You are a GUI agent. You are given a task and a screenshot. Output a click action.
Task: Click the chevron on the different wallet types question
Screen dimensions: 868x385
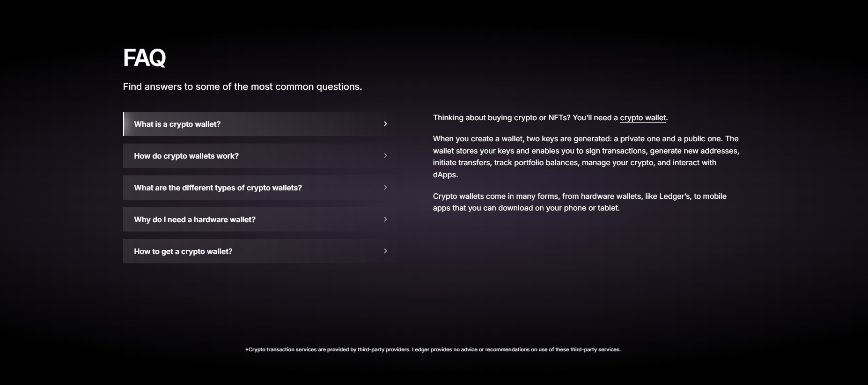[x=385, y=188]
